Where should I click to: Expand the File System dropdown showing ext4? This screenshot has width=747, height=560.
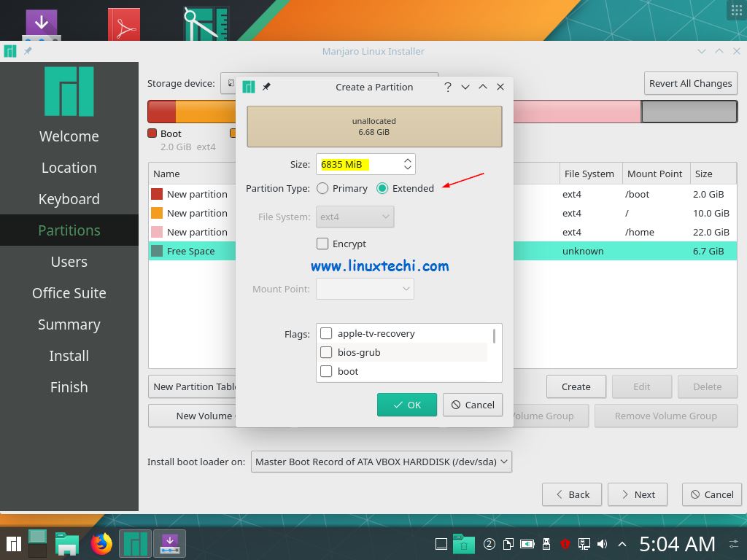[x=355, y=217]
